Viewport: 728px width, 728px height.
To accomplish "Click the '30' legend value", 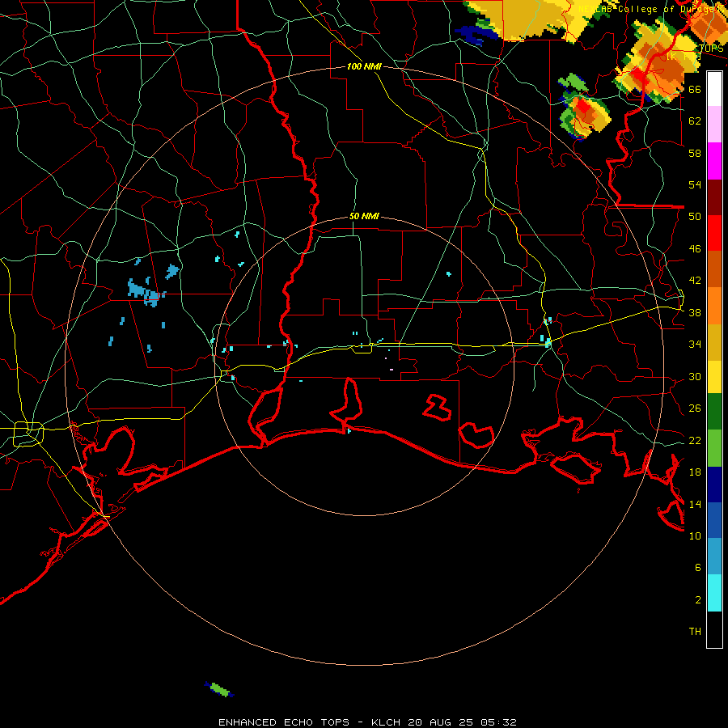I will (x=695, y=376).
